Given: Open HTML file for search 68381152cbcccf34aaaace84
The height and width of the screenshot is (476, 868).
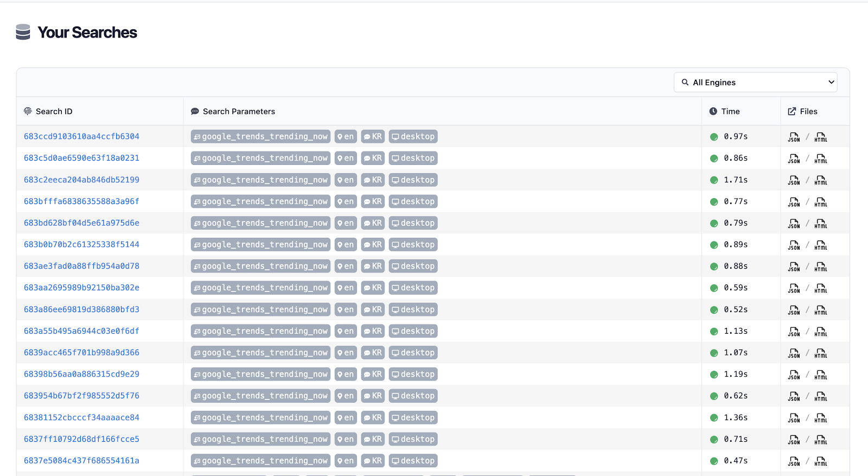Looking at the screenshot, I should [821, 418].
